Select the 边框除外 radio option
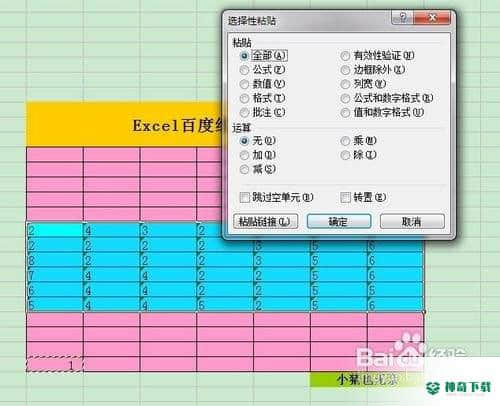The height and width of the screenshot is (406, 500). [x=345, y=70]
